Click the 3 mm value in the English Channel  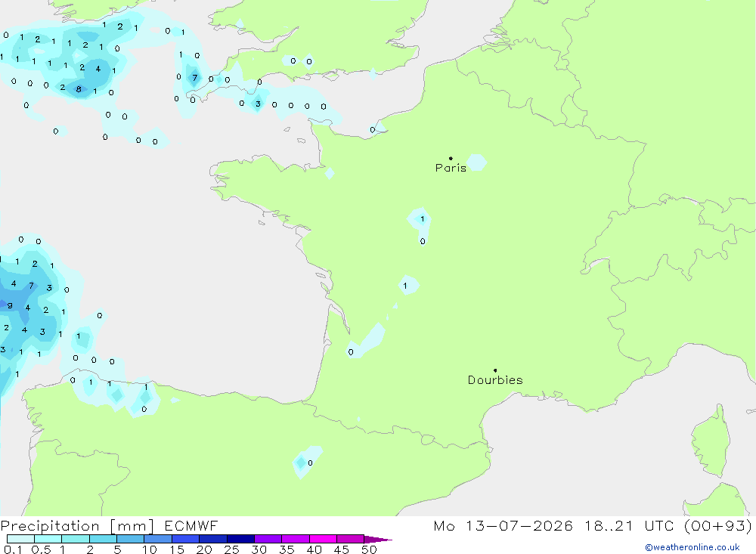tap(258, 104)
